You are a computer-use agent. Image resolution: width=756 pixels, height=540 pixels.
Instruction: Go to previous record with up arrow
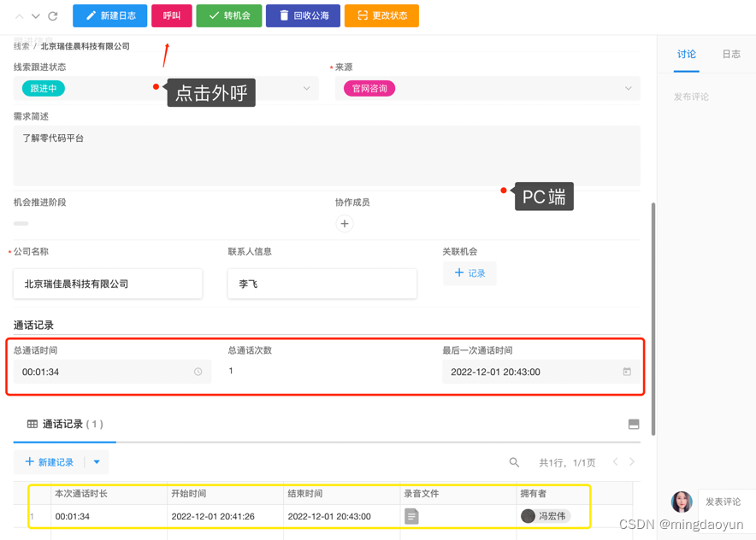click(x=20, y=16)
